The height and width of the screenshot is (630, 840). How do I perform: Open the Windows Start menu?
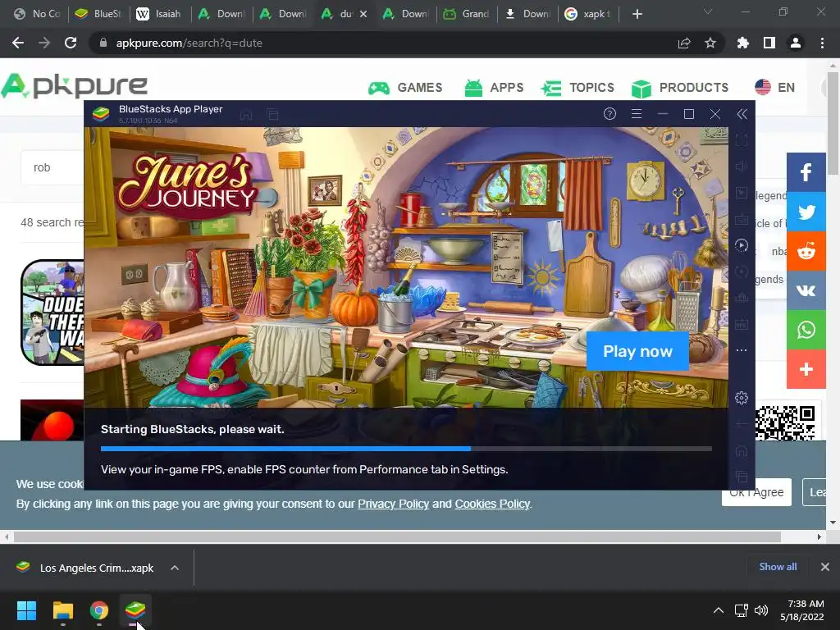pos(26,610)
